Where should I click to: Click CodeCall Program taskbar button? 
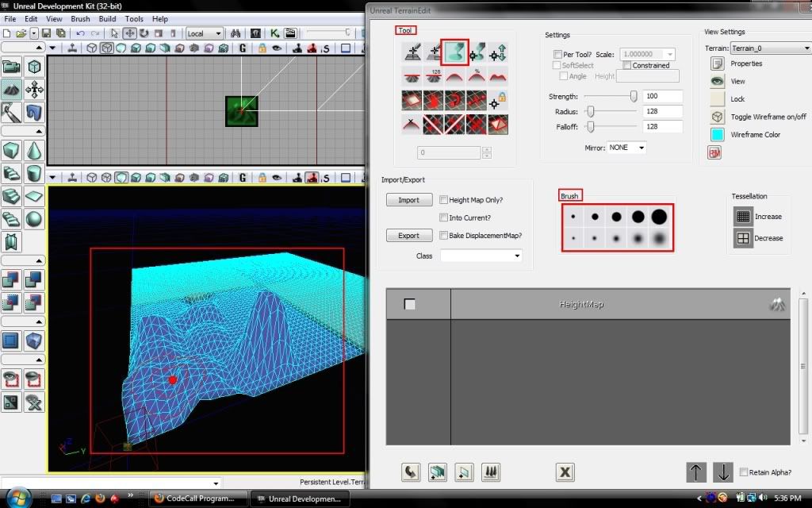point(197,498)
